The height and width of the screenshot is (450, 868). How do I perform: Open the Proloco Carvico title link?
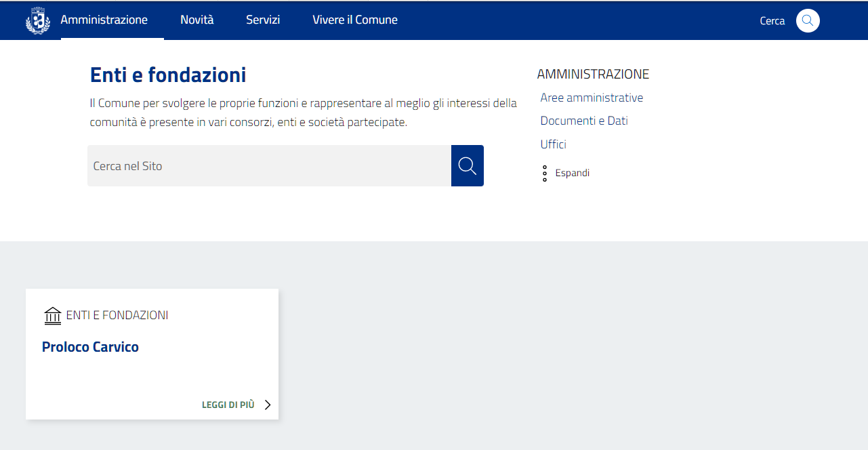(90, 347)
